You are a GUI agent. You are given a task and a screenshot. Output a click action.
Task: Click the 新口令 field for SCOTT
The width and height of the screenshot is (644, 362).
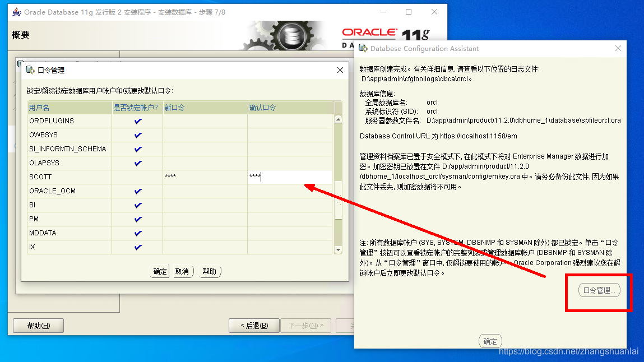[x=205, y=177]
